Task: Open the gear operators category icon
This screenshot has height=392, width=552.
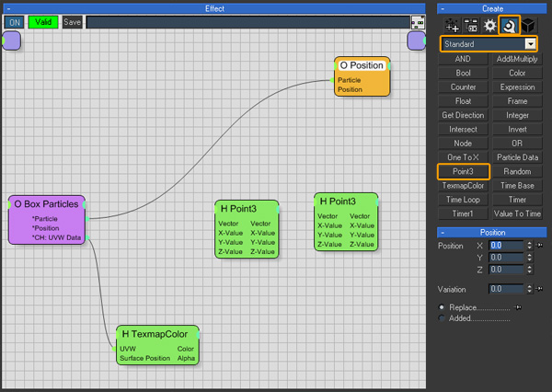Action: (489, 26)
